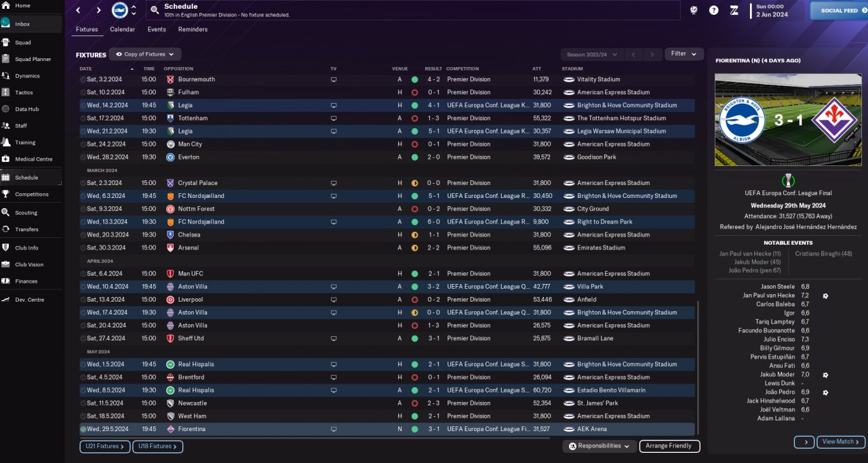Click the Newcastle opposition name
The image size is (868, 463).
pyautogui.click(x=192, y=403)
